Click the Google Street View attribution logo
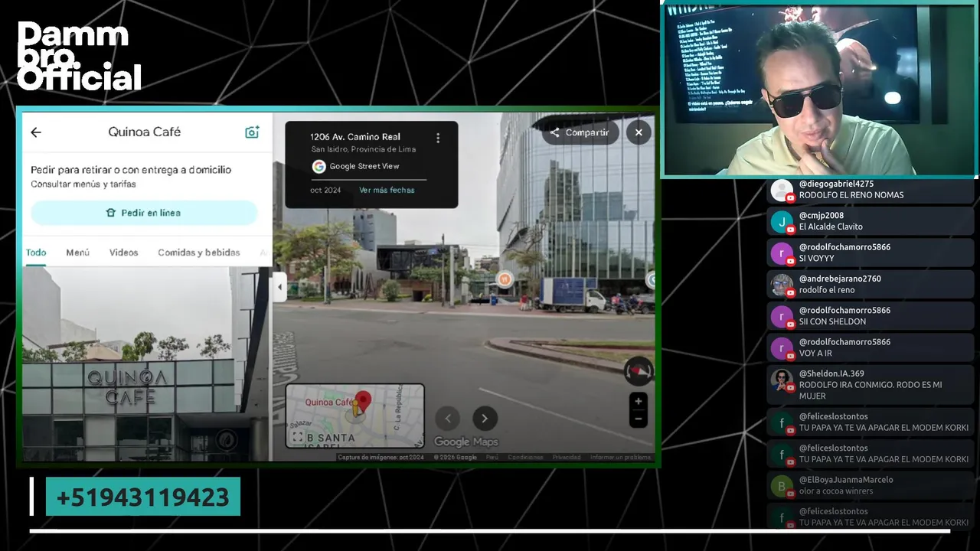Screen dimensions: 980x551 point(318,166)
